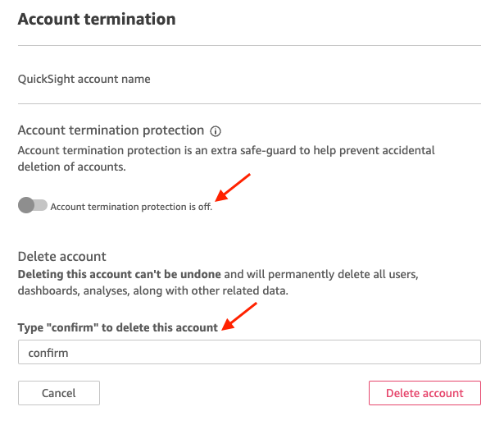Screen dimensions: 504x425
Task: Click the safe-guard description paragraph
Action: [226, 158]
